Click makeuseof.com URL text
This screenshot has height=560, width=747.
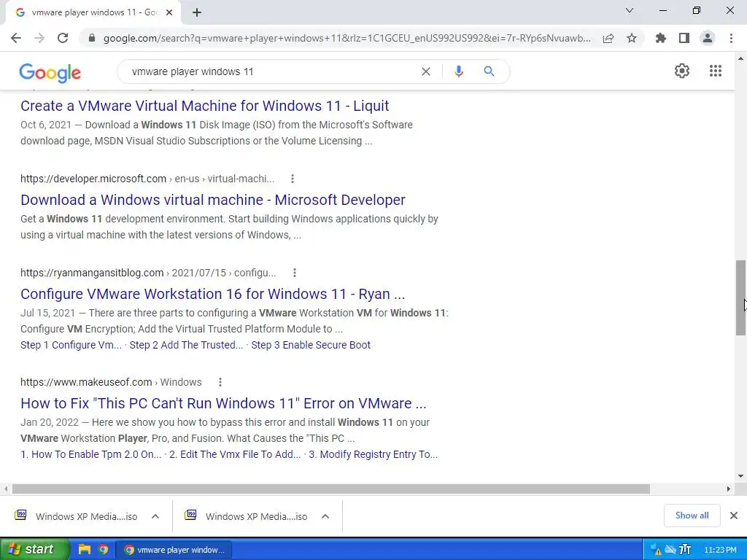pyautogui.click(x=86, y=382)
